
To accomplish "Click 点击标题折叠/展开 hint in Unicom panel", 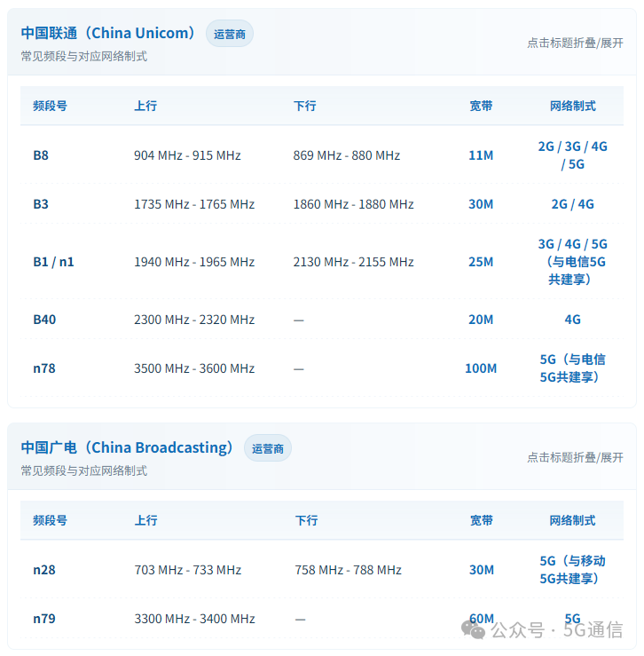I will 575,43.
